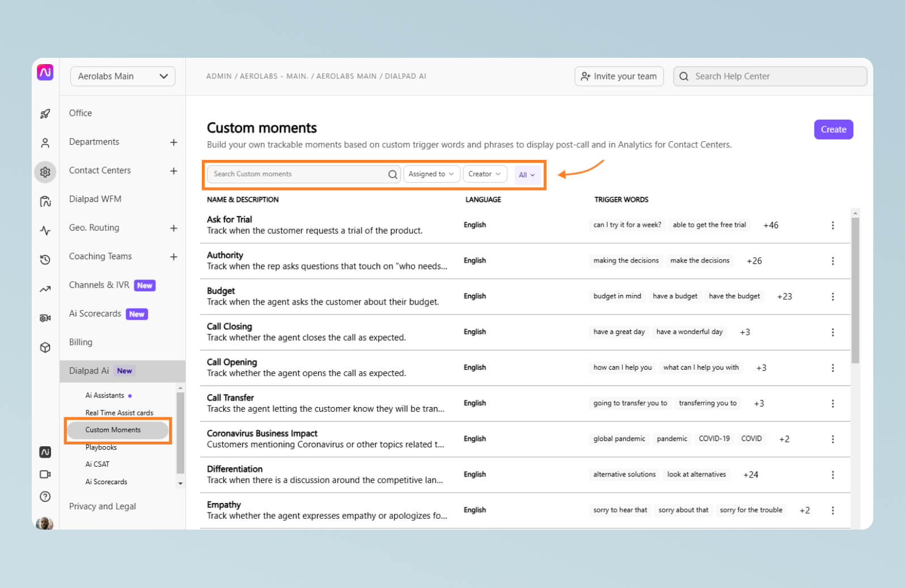
Task: Open Dialpad WFM menu item
Action: click(95, 199)
